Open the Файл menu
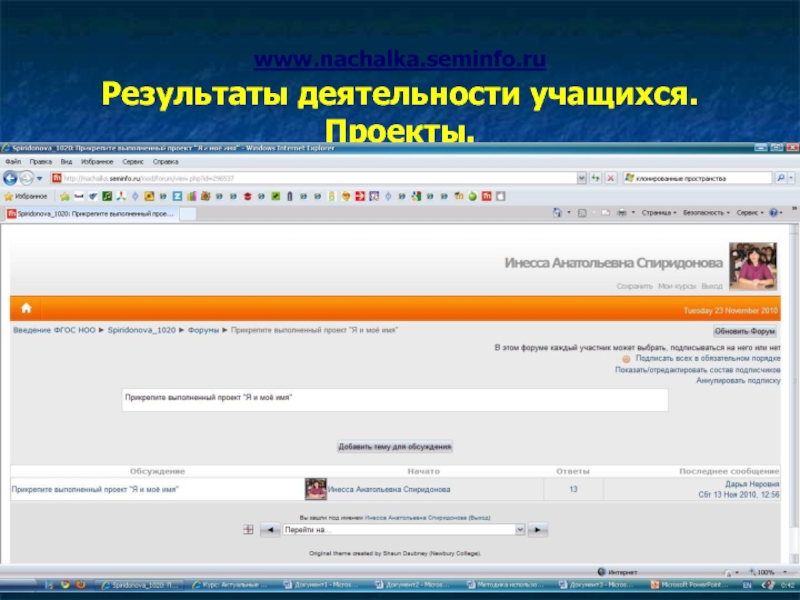The height and width of the screenshot is (600, 800). (x=13, y=162)
